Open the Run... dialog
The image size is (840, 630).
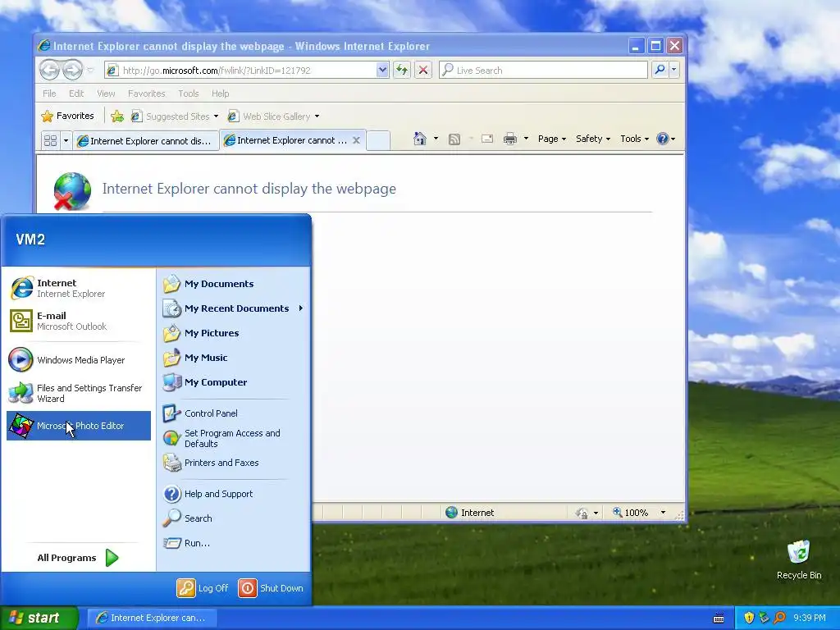coord(234,543)
